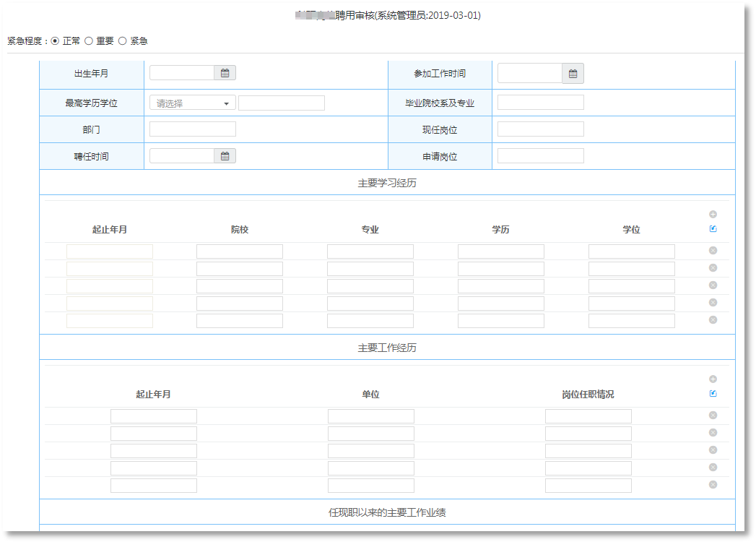Screen dimensions: 756x542
Task: Select 重要 urgency radio button
Action: (89, 41)
